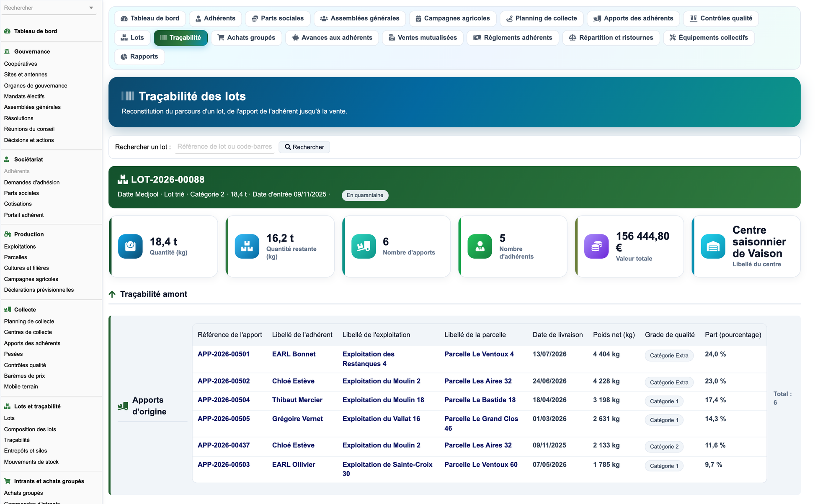Screen dimensions: 815x504
Task: Click the Tableau de bord sidebar icon
Action: (7, 31)
